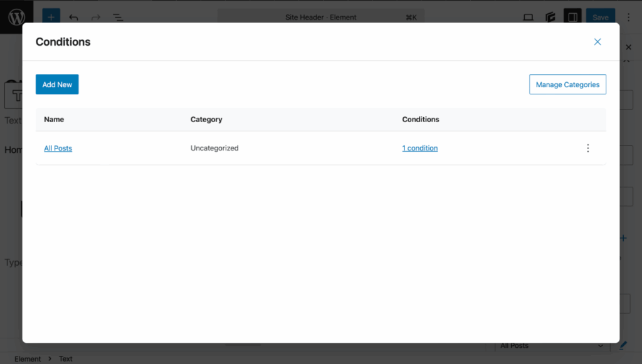Click the WordPress logo icon

pyautogui.click(x=16, y=17)
